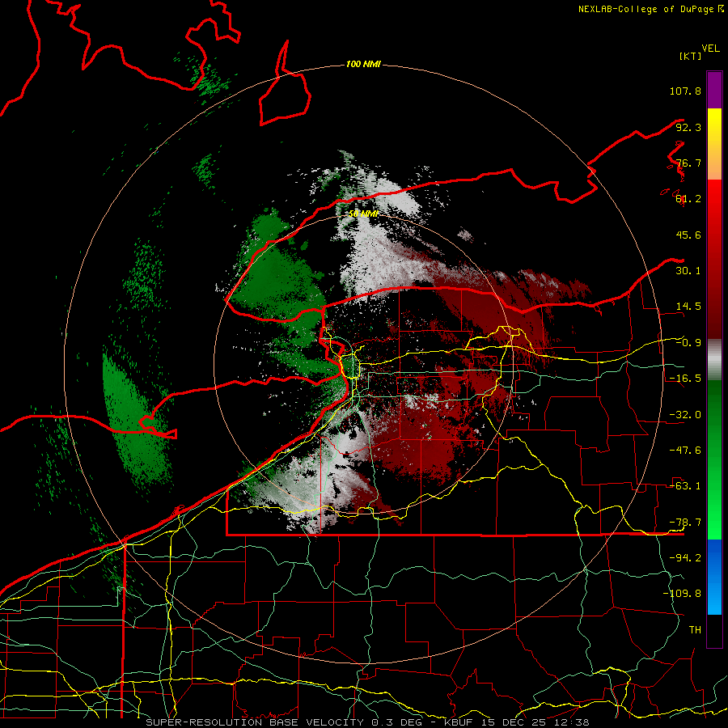Click the 107.8 value on the velocity scale
The width and height of the screenshot is (728, 728).
click(685, 91)
